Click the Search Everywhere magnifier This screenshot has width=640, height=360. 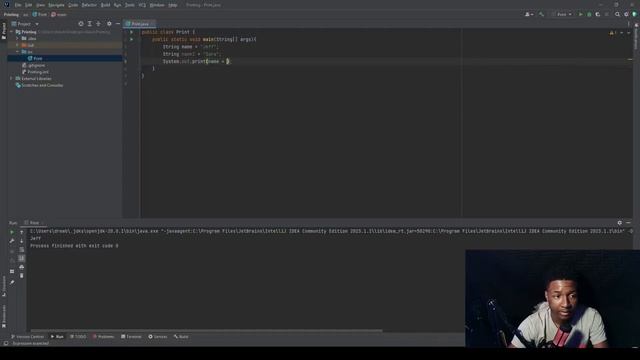point(617,14)
